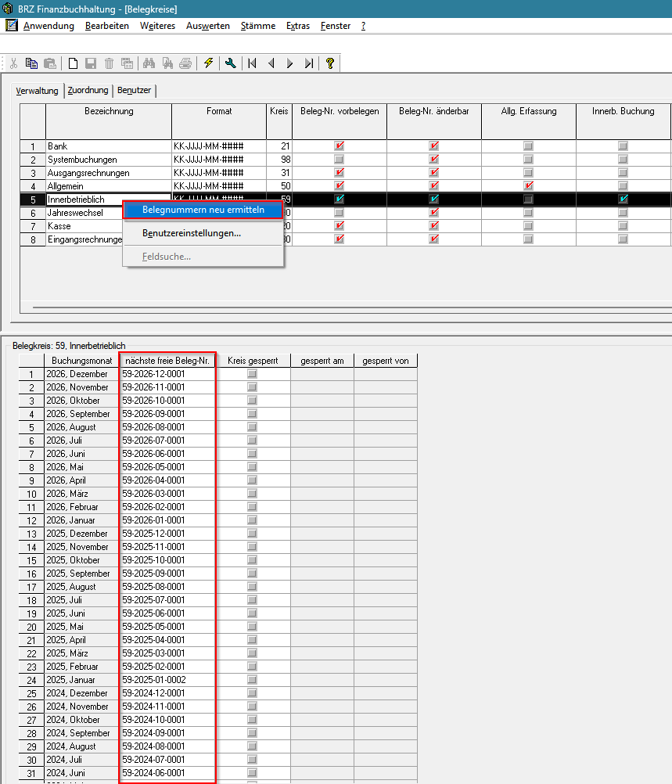Toggle Allg. Erfassung checkbox for Jahreswechsel row
This screenshot has width=672, height=784.
tap(529, 213)
